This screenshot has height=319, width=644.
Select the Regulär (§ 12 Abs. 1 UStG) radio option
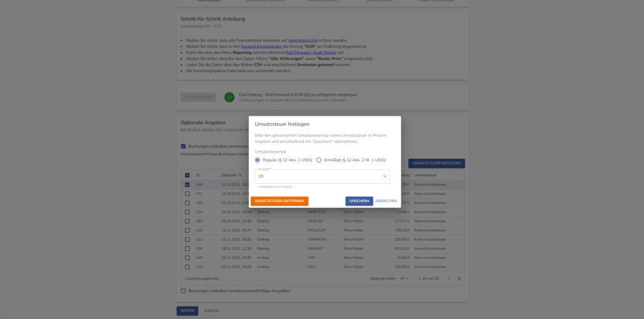[x=258, y=160]
